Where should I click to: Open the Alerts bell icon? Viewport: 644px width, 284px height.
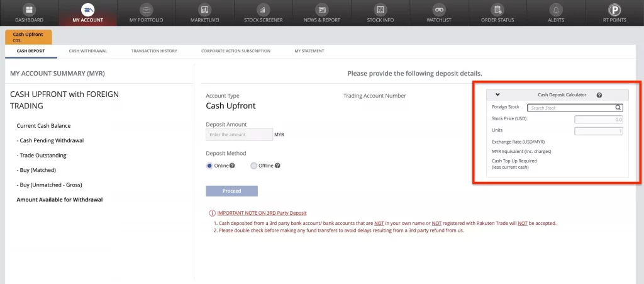pos(556,10)
